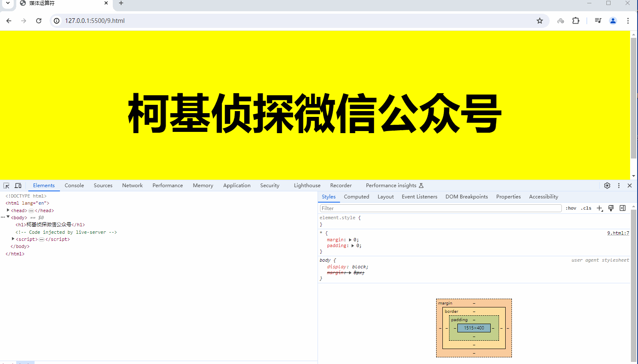Collapse the body element node
Image resolution: width=638 pixels, height=364 pixels.
[x=8, y=217]
